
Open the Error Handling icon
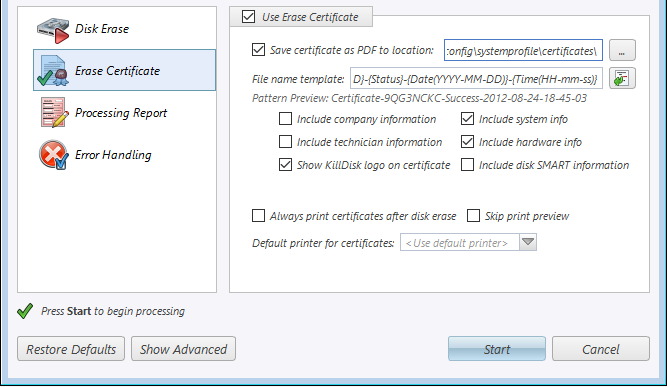54,154
